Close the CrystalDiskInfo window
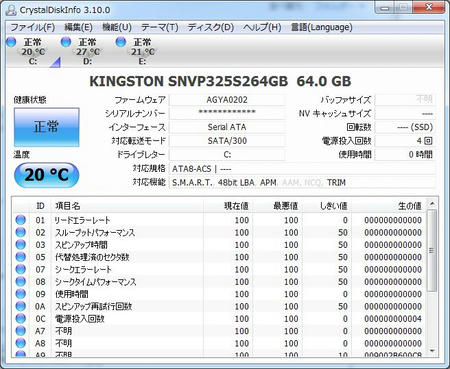The image size is (450, 369). [429, 7]
